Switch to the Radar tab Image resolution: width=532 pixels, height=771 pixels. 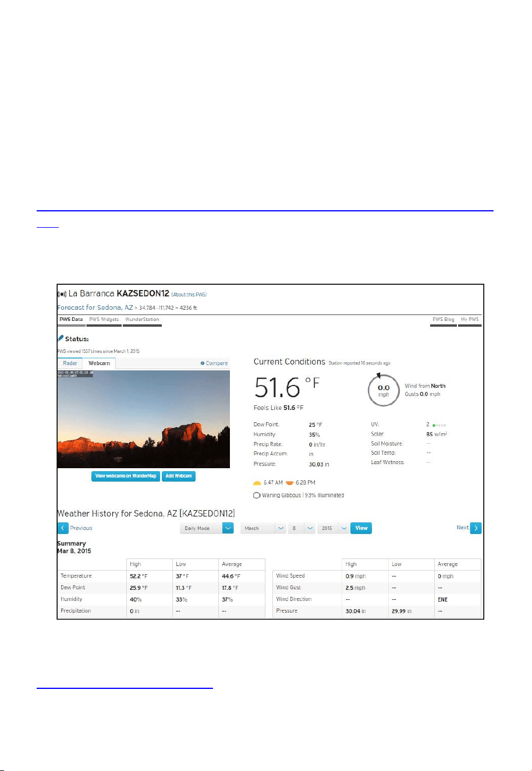pos(70,363)
